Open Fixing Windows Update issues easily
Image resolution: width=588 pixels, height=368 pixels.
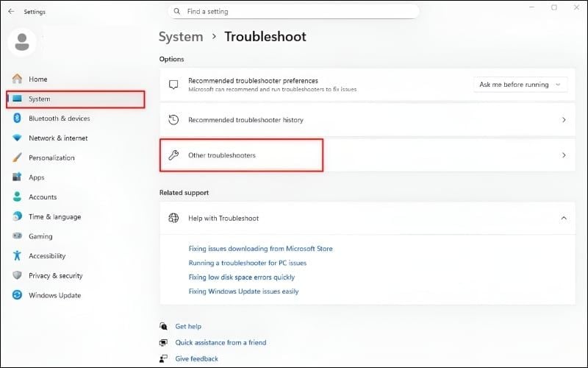coord(243,291)
